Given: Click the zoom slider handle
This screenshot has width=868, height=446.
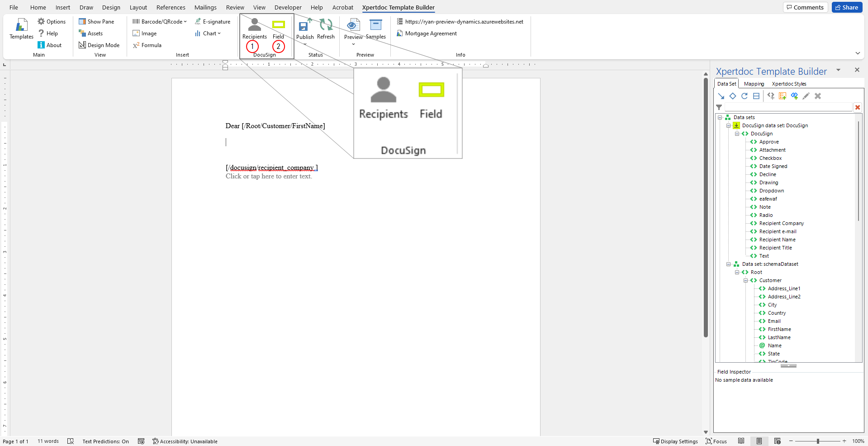Looking at the screenshot, I should pyautogui.click(x=818, y=441).
